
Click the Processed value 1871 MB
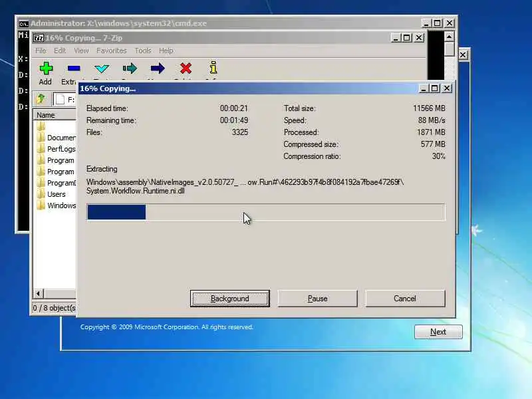point(431,132)
